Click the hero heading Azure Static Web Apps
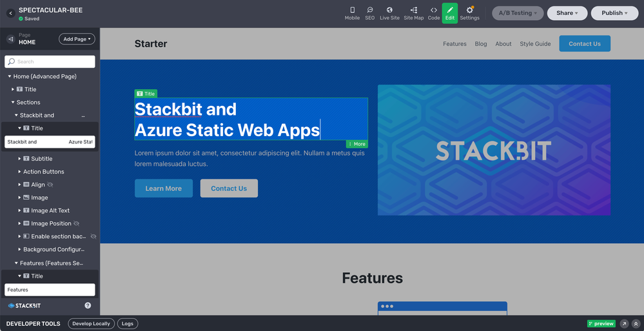 pos(227,130)
